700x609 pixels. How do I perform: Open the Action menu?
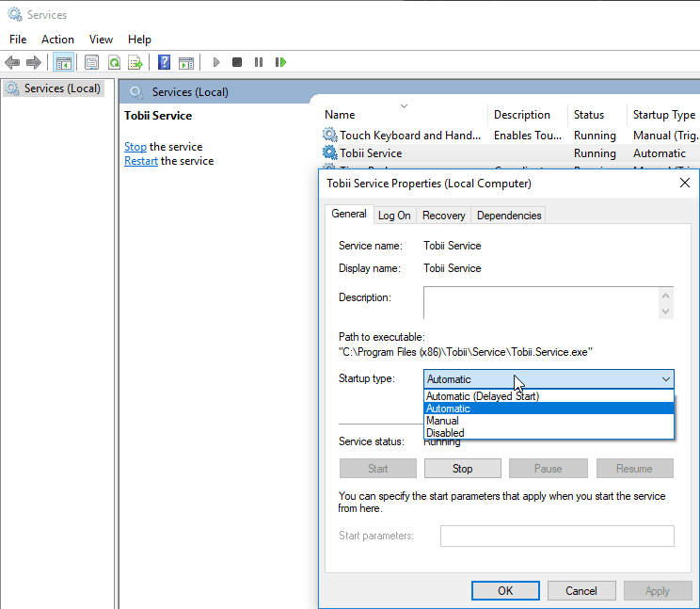pyautogui.click(x=57, y=40)
